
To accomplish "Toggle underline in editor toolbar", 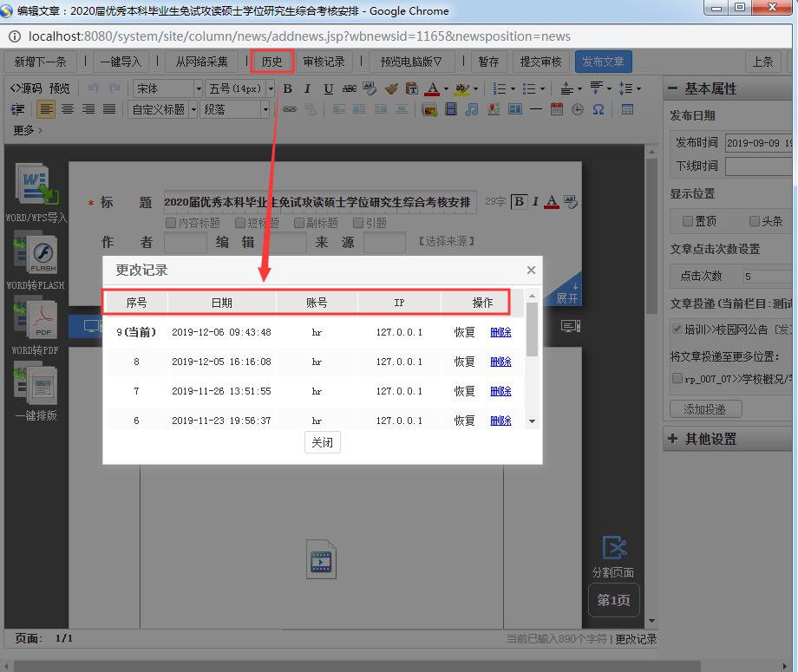I will (x=329, y=89).
